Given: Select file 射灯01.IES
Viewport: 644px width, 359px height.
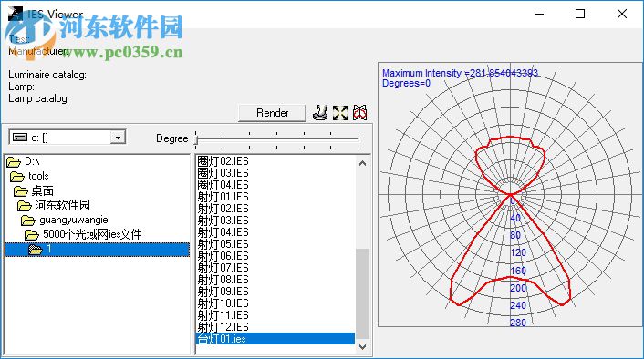Looking at the screenshot, I should coord(223,197).
